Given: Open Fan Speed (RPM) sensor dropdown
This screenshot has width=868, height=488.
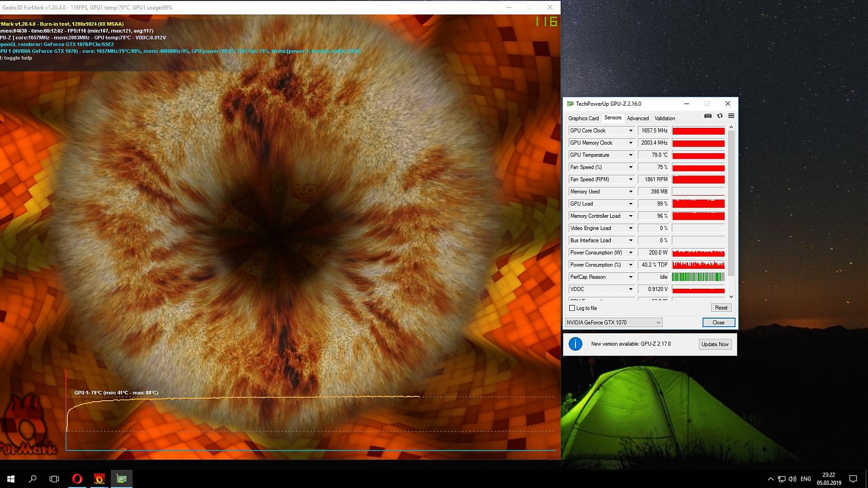Looking at the screenshot, I should (630, 179).
